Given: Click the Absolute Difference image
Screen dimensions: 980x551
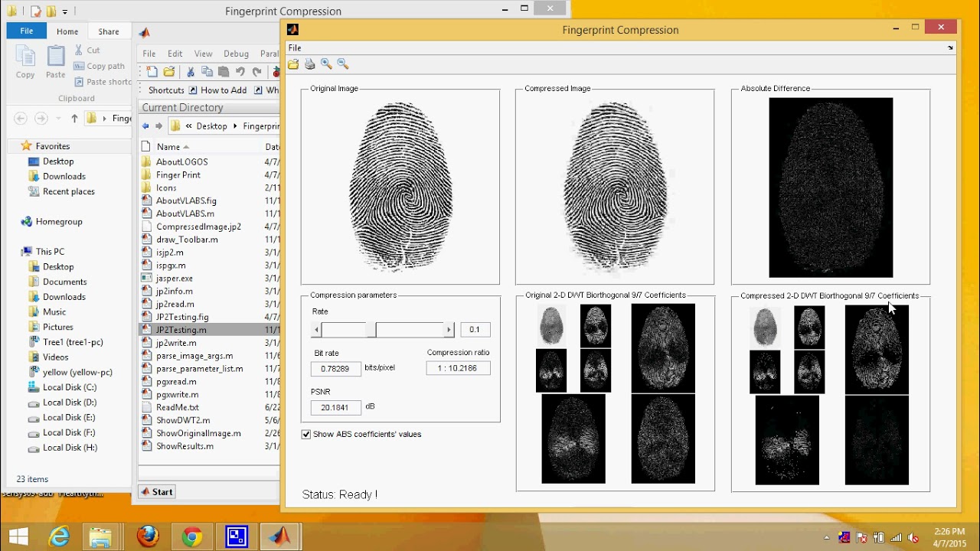Looking at the screenshot, I should point(831,187).
